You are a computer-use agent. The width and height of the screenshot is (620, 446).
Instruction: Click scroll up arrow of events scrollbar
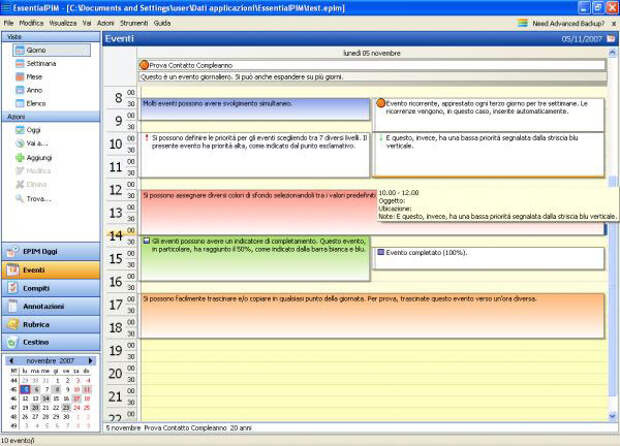[612, 52]
